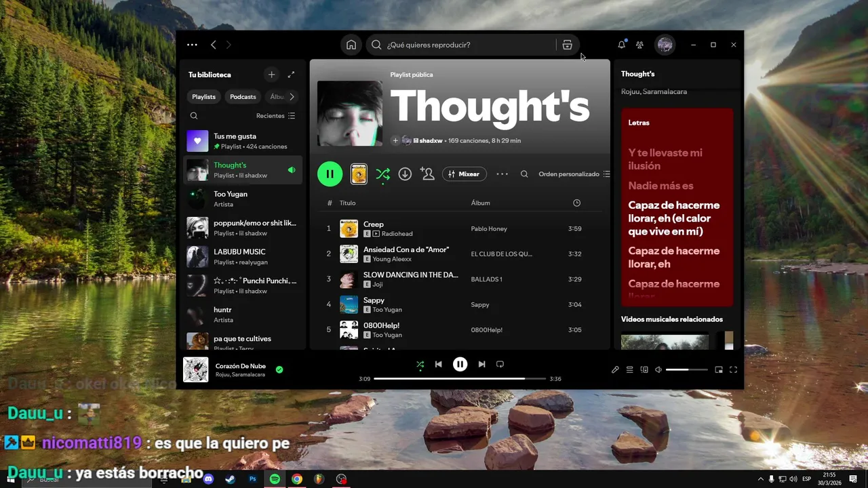Invite collaborators to the playlist

(427, 174)
